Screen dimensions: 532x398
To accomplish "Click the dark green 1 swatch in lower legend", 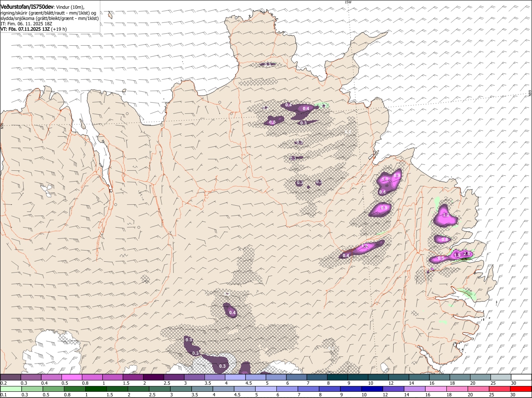I will pos(96,389).
